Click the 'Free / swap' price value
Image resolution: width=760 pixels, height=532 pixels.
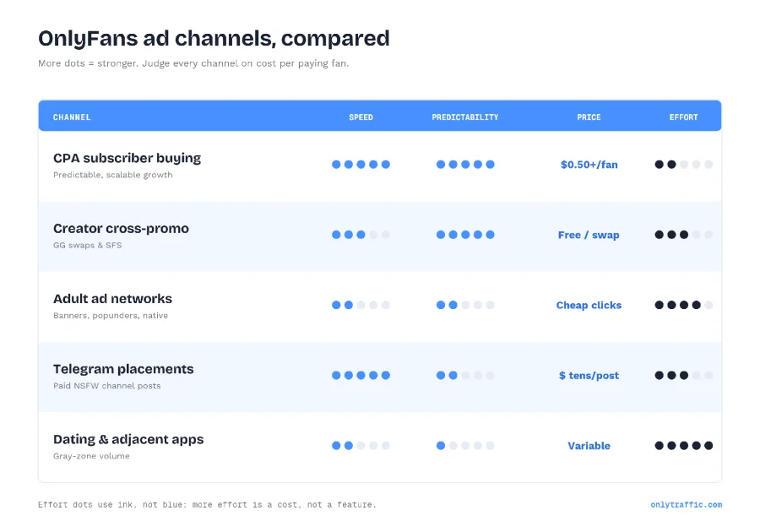click(x=589, y=235)
